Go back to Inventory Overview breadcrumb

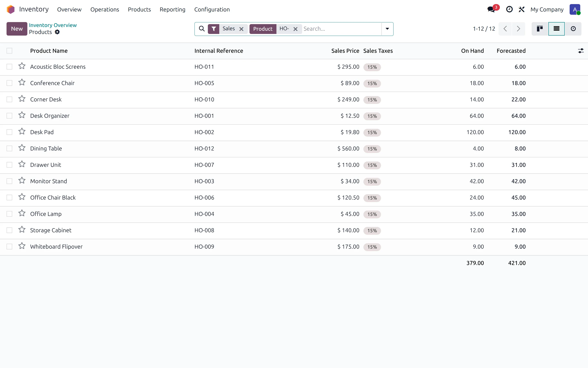tap(53, 25)
